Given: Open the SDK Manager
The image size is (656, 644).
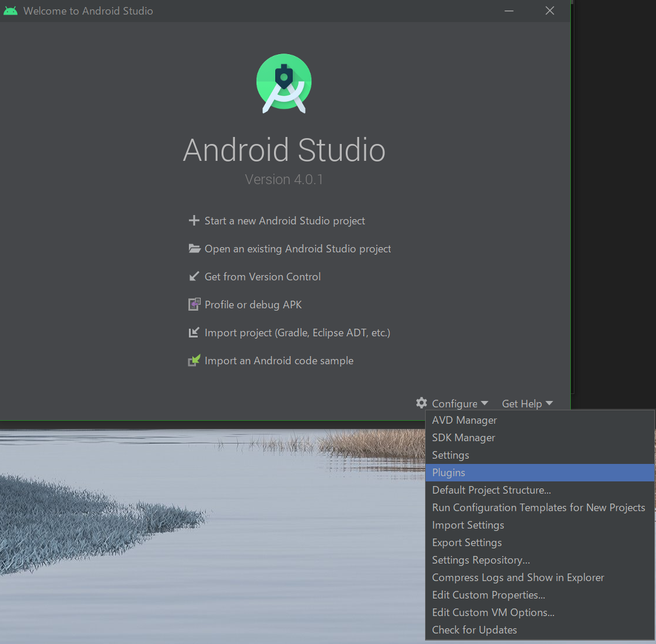Looking at the screenshot, I should [x=463, y=437].
